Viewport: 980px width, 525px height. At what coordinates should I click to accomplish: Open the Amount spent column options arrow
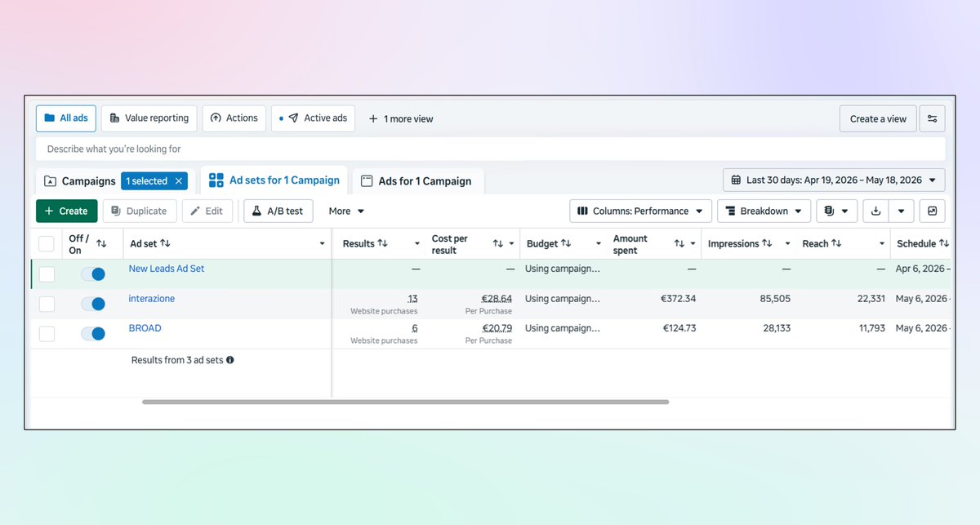tap(693, 244)
